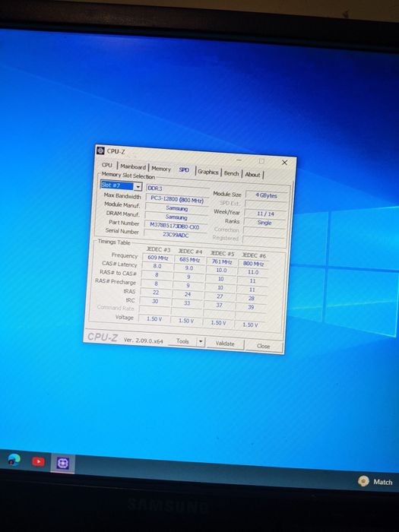Close the CPU-Z window with X
Screen dimensions: 399x532
[x=285, y=163]
